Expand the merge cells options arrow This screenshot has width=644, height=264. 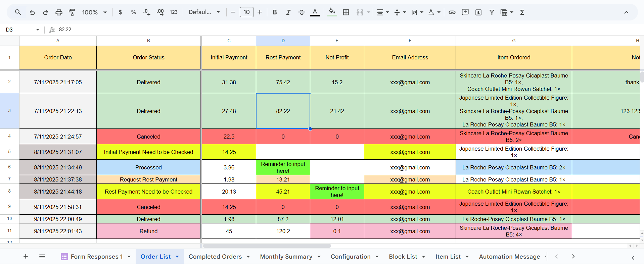click(x=369, y=12)
